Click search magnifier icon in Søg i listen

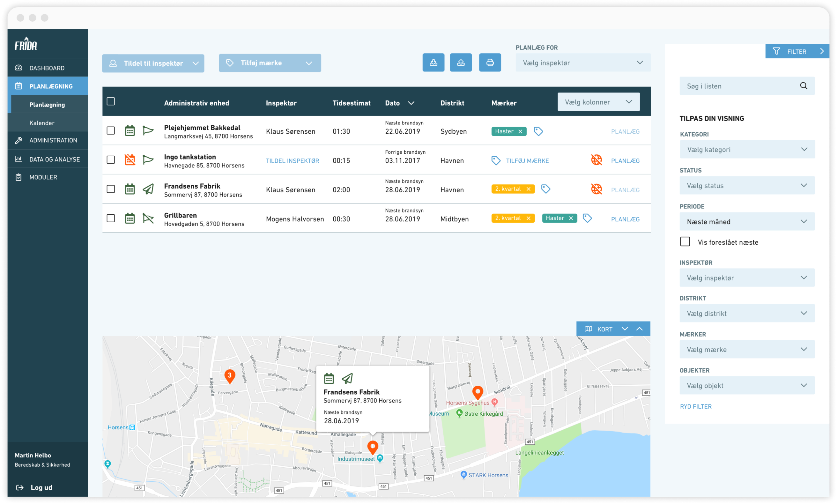(804, 86)
